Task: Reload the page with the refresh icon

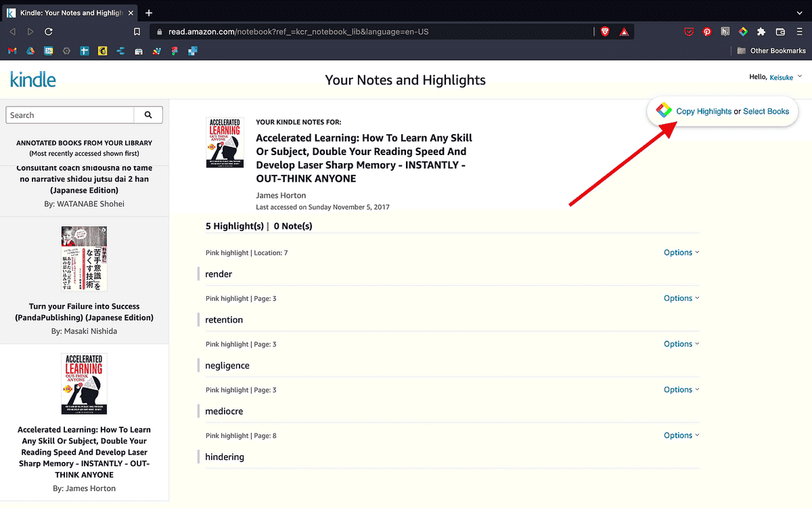Action: coord(49,32)
